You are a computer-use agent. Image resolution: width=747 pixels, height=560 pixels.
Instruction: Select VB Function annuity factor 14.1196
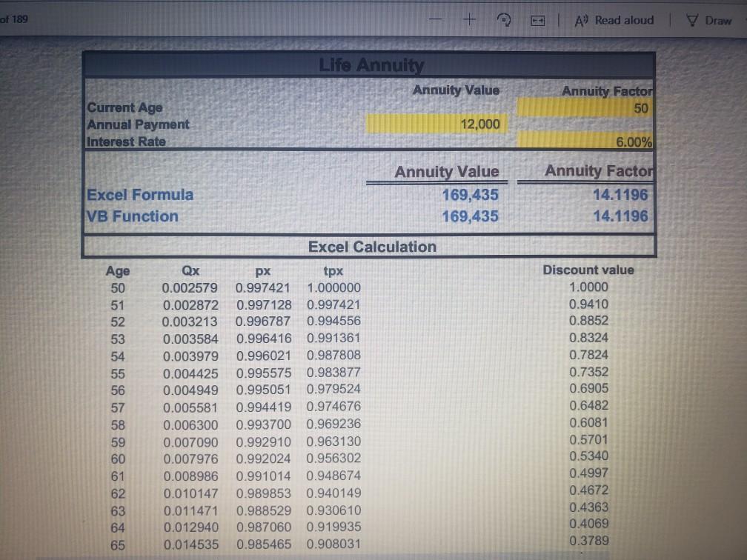click(620, 216)
